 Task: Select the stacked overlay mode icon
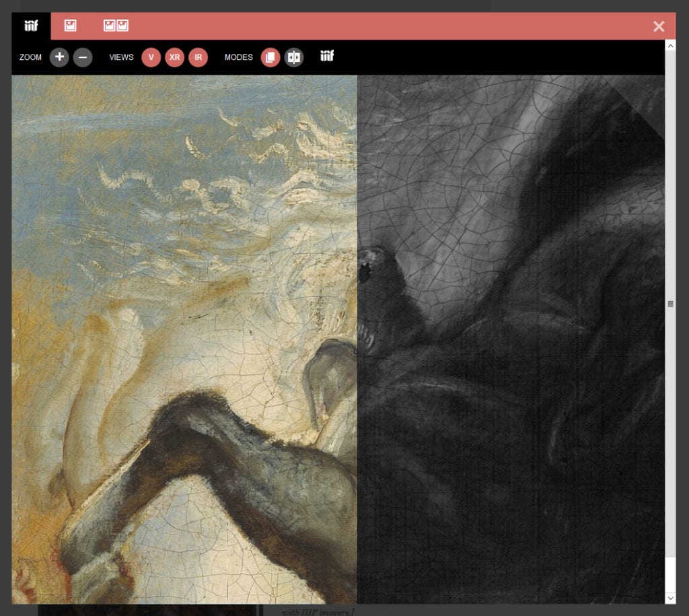270,57
